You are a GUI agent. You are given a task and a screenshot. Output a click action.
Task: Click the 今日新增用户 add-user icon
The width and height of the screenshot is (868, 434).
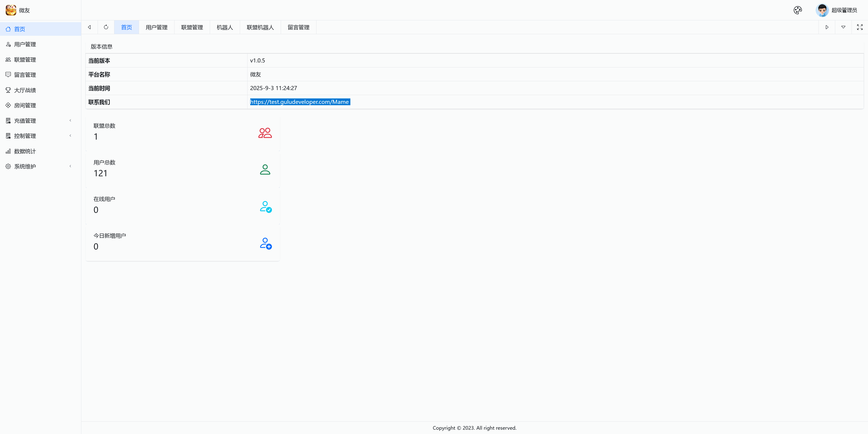click(266, 243)
